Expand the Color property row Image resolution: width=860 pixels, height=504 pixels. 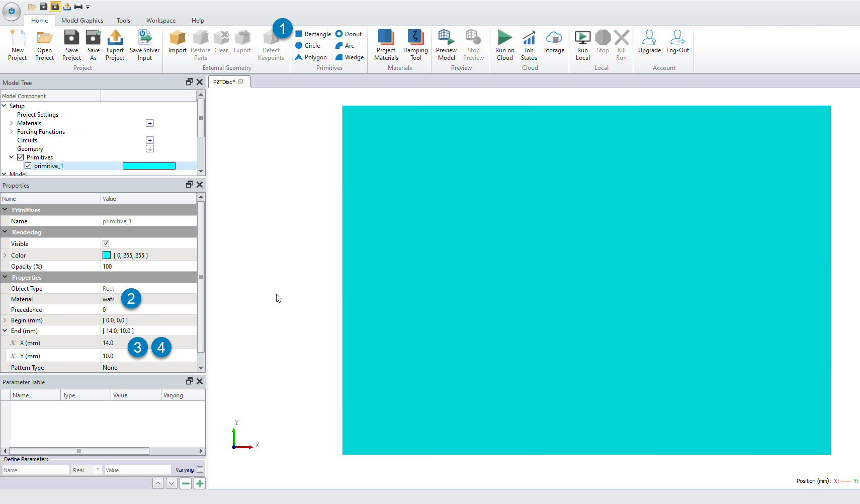5,256
